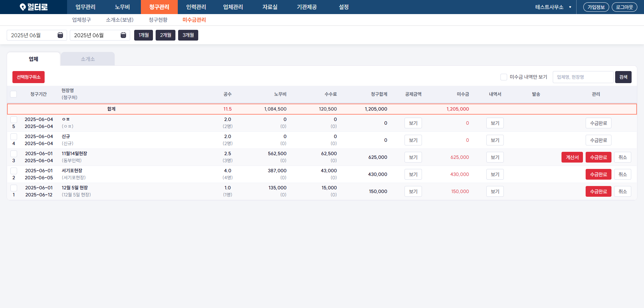Viewport: 644px width, 308px height.
Task: Set the range to 3개월
Action: point(188,35)
